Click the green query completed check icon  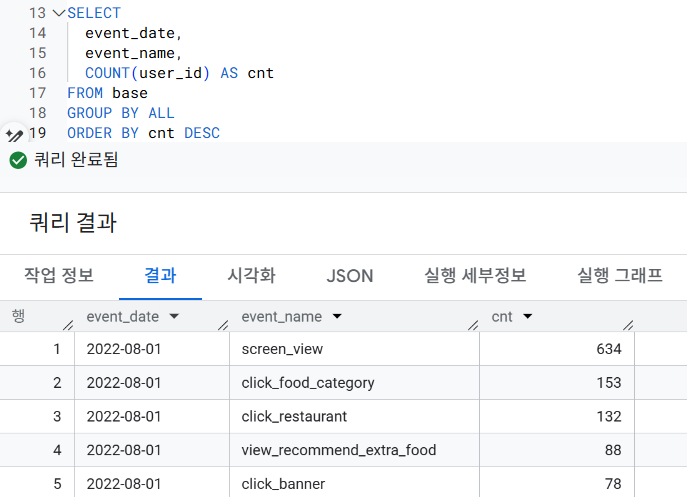(x=17, y=160)
